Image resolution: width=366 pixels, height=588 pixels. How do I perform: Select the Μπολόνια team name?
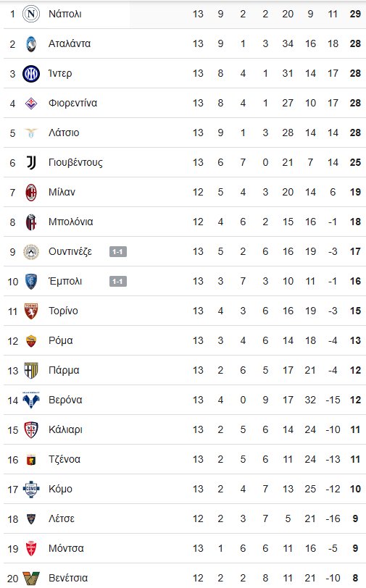70,222
